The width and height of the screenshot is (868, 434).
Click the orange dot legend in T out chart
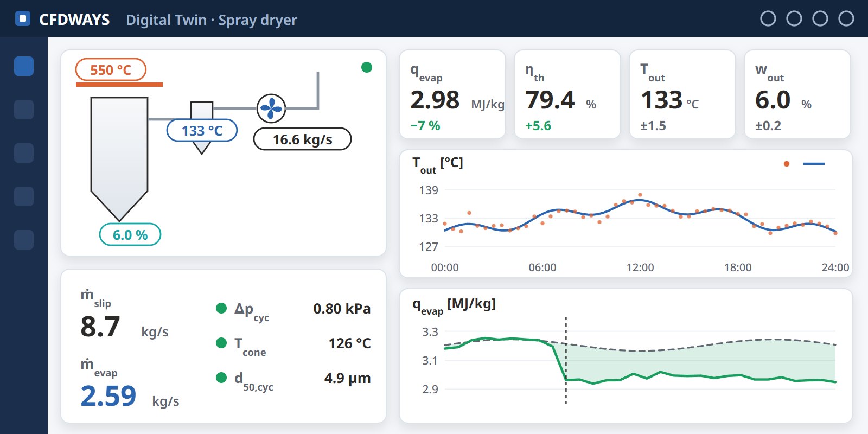click(787, 164)
